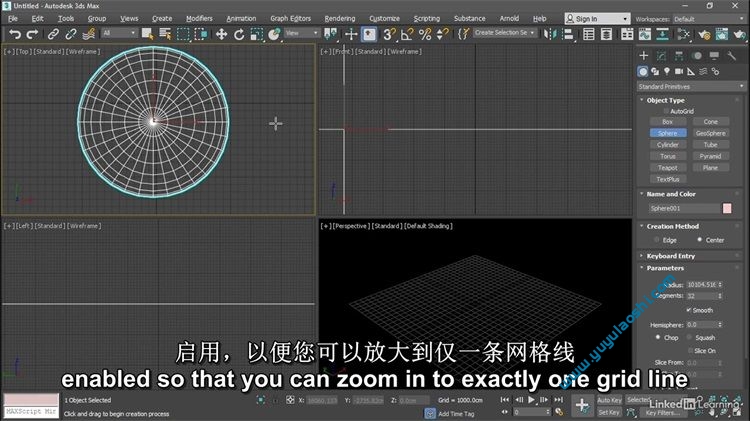The height and width of the screenshot is (421, 750).
Task: Open the Rendering menu
Action: (340, 18)
